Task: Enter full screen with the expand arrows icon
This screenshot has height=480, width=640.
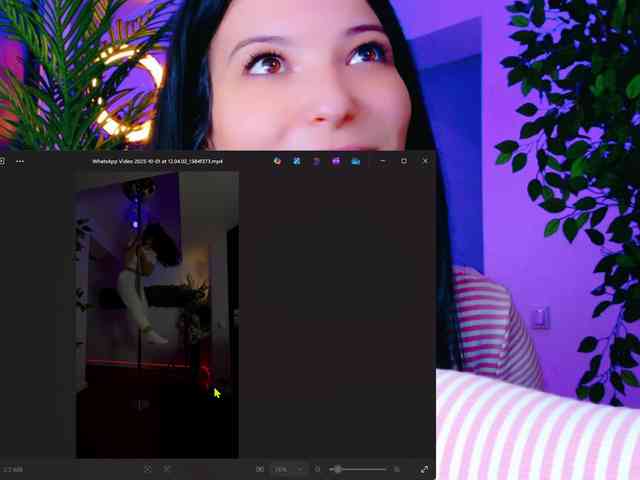Action: coord(424,469)
